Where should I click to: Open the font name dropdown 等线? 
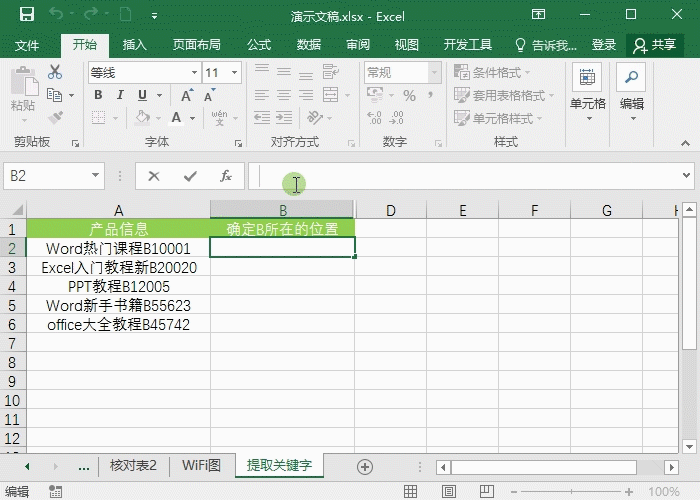coord(195,72)
